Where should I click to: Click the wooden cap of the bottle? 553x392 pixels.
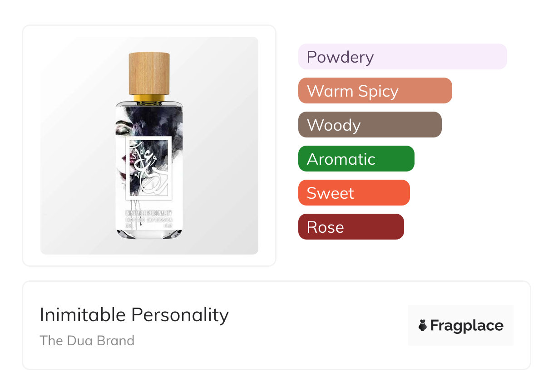[149, 73]
